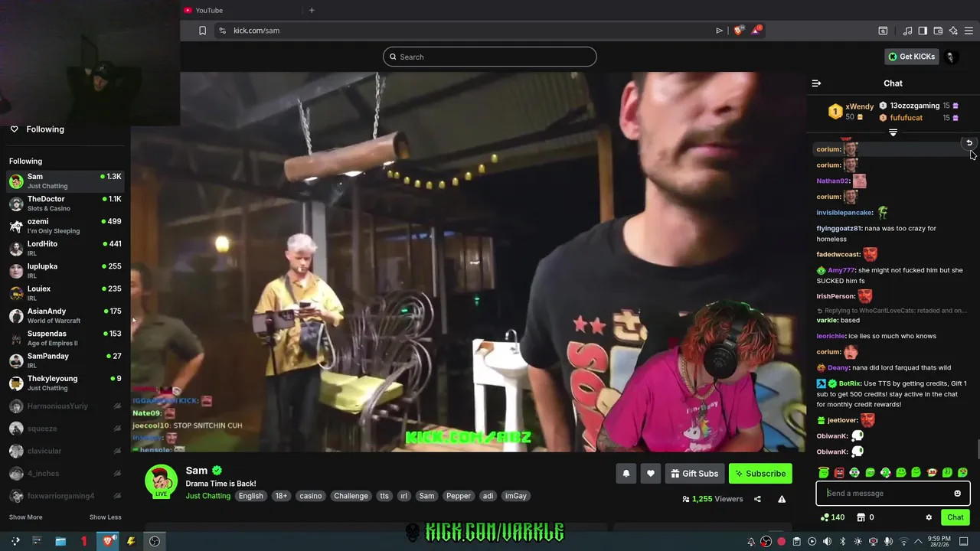Screen dimensions: 980x551
Task: Click the heart follow icon below the stream
Action: click(x=650, y=474)
